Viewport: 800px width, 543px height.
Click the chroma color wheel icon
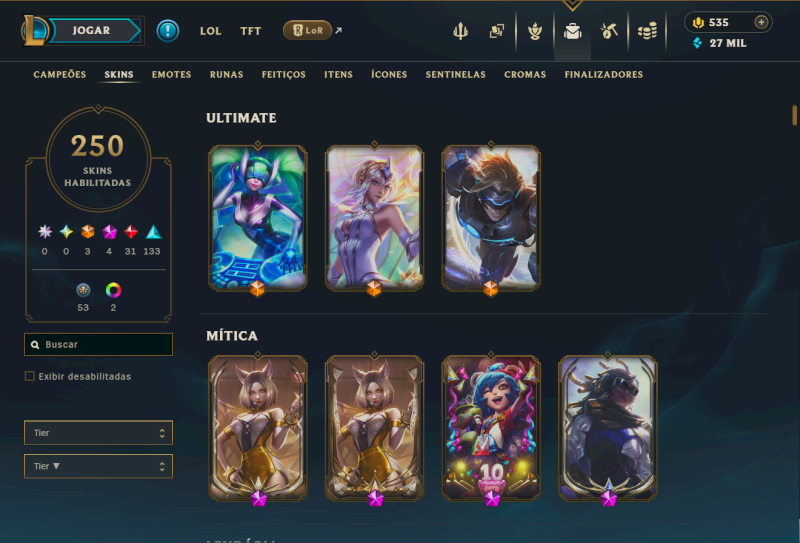pyautogui.click(x=113, y=290)
